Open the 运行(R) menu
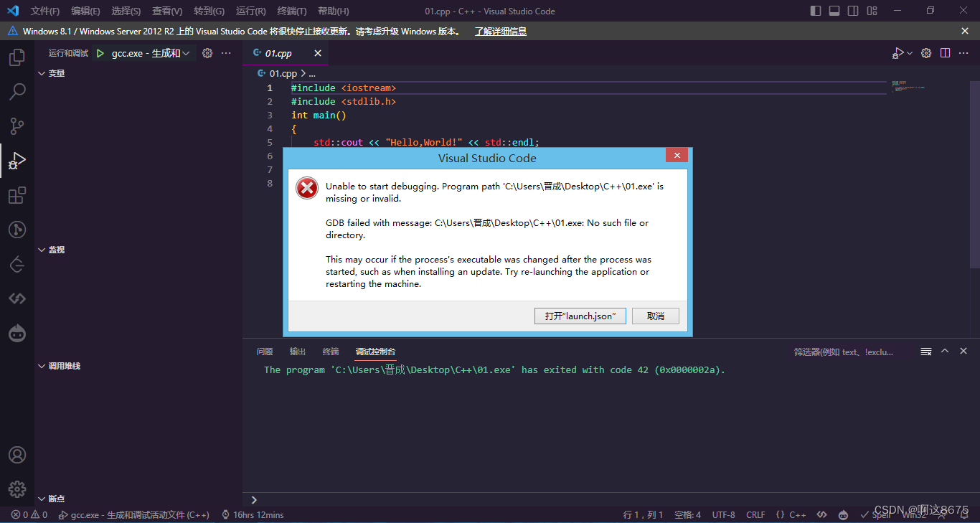 point(250,11)
